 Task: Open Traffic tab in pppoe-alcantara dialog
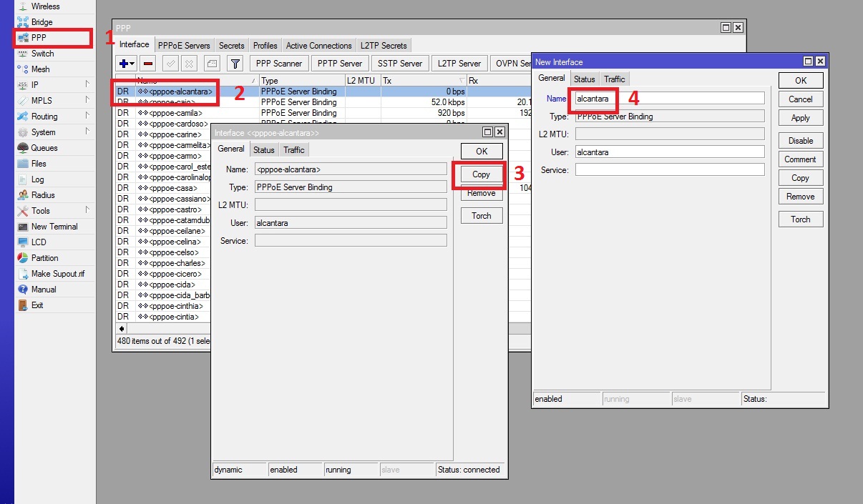coord(293,150)
